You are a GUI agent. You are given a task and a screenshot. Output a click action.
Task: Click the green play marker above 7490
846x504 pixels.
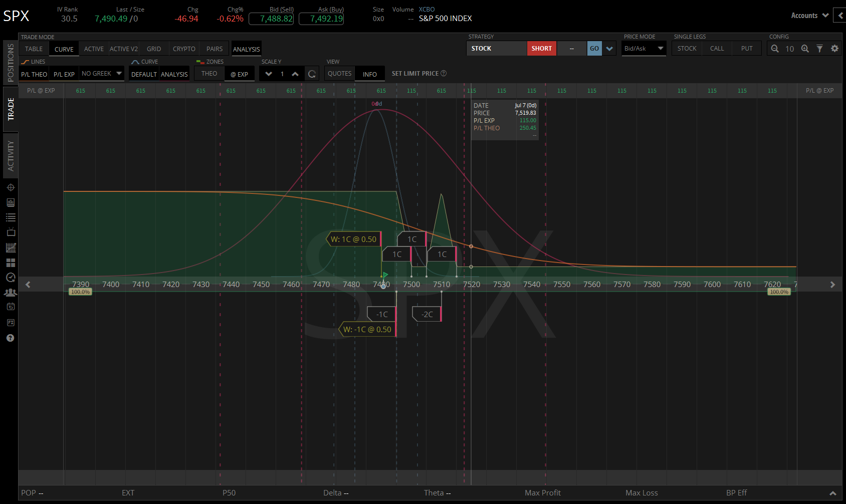pyautogui.click(x=385, y=275)
